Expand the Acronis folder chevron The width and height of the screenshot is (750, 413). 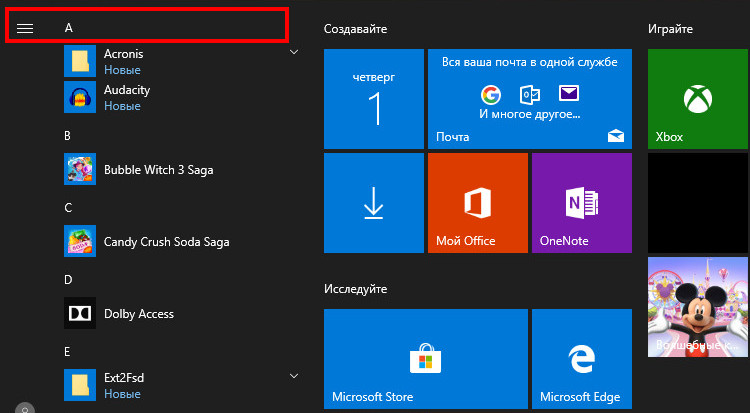point(294,52)
